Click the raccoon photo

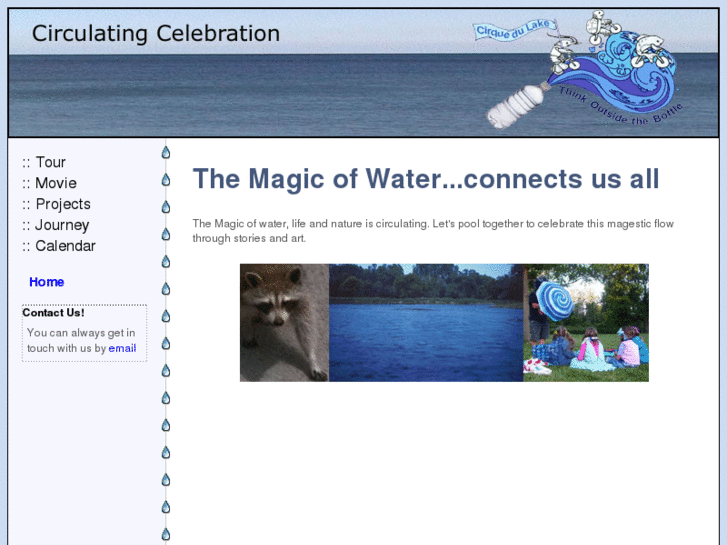[284, 323]
